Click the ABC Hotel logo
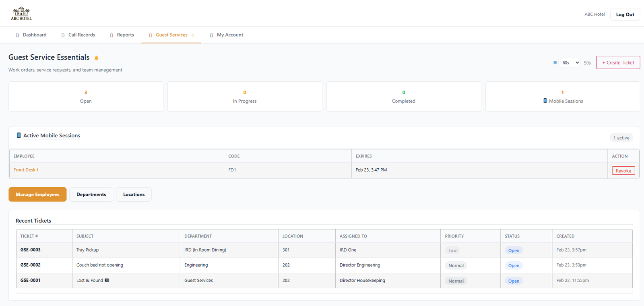Viewport: 644px width, 306px height. [21, 14]
